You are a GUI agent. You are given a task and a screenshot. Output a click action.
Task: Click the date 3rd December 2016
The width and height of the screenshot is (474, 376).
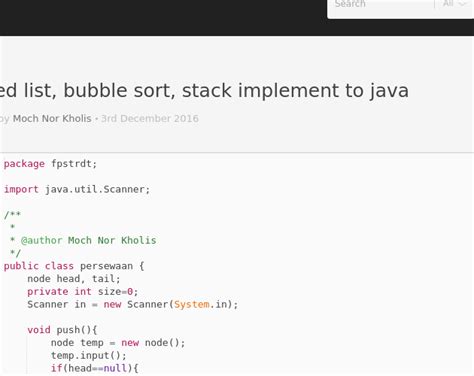(x=150, y=119)
